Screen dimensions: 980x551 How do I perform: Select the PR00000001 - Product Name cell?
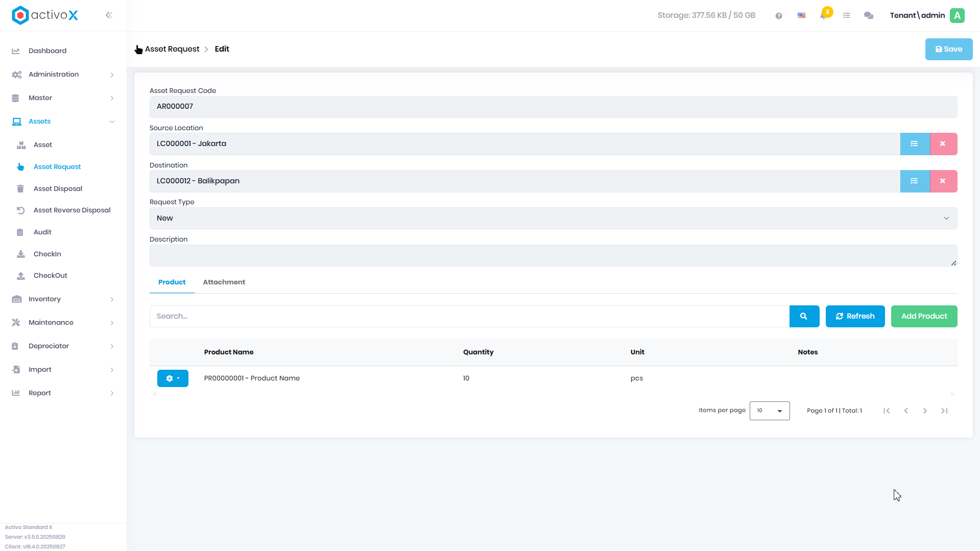(252, 378)
